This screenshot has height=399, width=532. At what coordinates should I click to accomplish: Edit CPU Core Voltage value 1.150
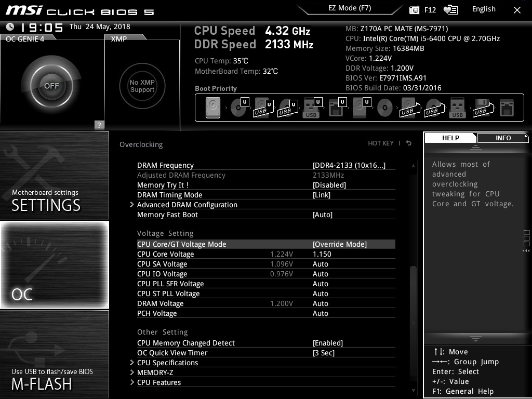coord(322,254)
